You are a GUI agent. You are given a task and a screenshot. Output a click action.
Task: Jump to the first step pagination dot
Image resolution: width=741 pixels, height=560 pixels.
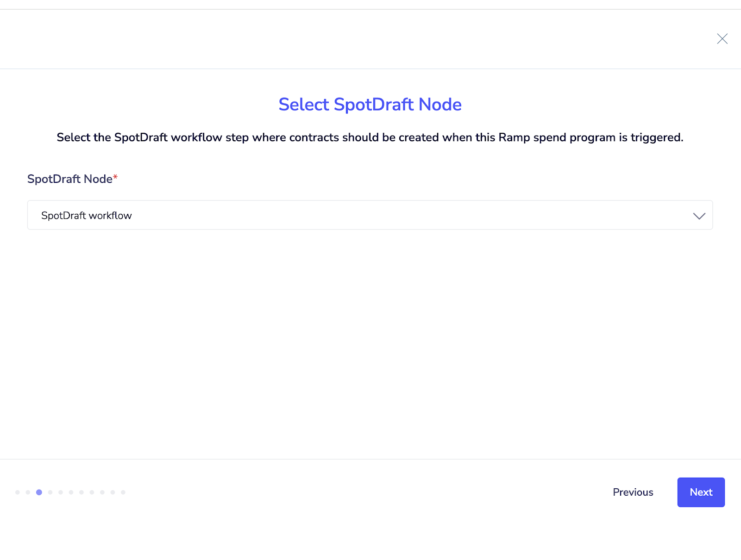[x=18, y=492]
